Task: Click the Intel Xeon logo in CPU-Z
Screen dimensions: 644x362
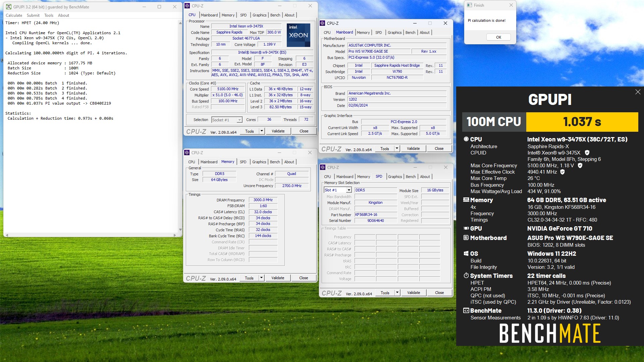Action: (299, 35)
